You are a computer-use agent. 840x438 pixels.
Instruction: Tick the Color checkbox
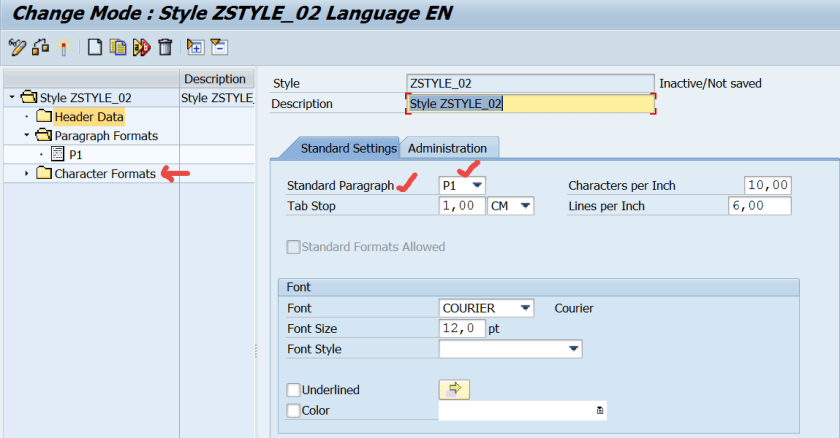(x=293, y=410)
